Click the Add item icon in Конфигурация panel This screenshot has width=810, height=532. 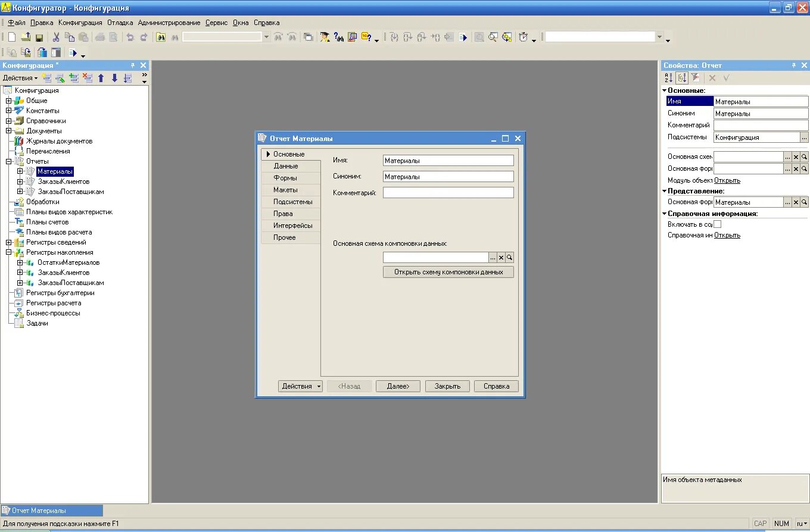(46, 78)
